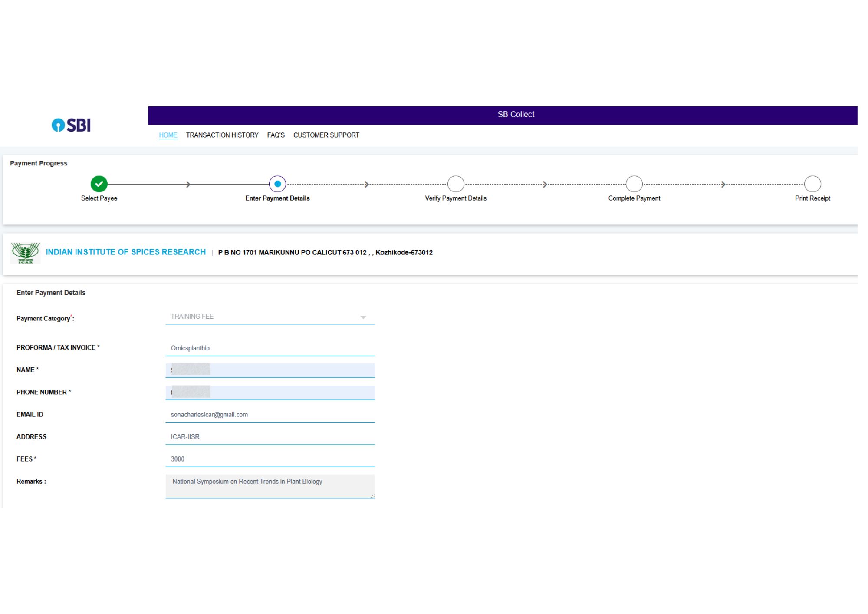The image size is (868, 614).
Task: Open CUSTOMER SUPPORT
Action: click(x=326, y=135)
